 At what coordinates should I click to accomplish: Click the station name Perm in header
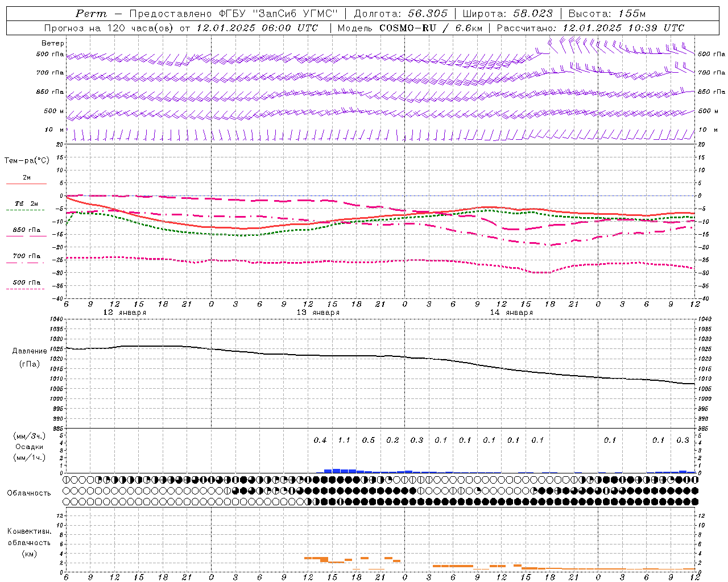tap(91, 14)
